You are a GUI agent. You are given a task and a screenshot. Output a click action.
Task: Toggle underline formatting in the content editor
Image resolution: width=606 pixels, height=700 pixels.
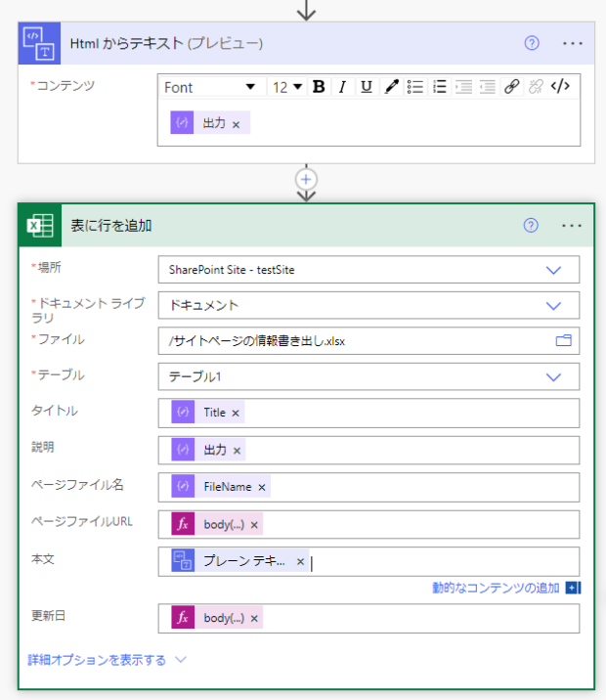367,87
